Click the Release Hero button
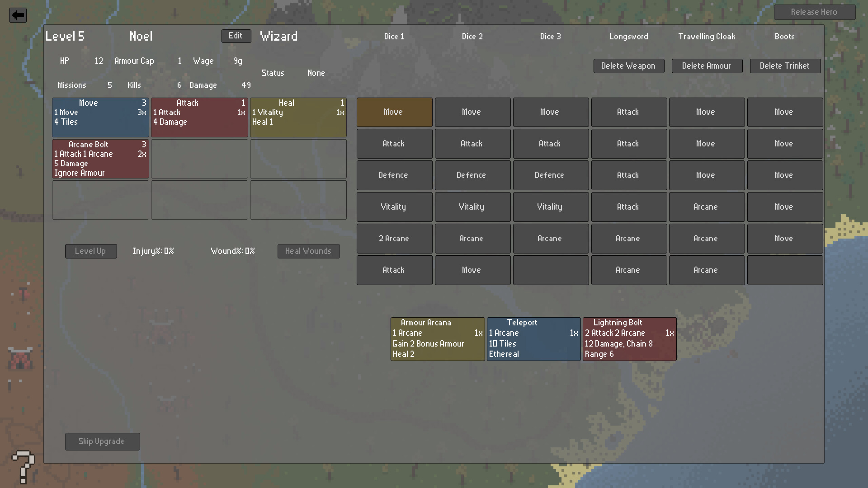Viewport: 868px width, 488px height. [x=814, y=12]
